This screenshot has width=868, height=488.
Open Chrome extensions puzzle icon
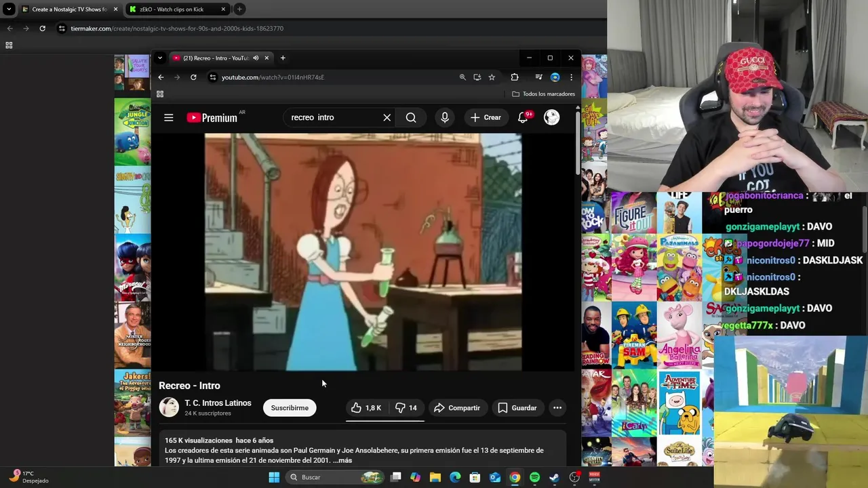click(x=515, y=77)
